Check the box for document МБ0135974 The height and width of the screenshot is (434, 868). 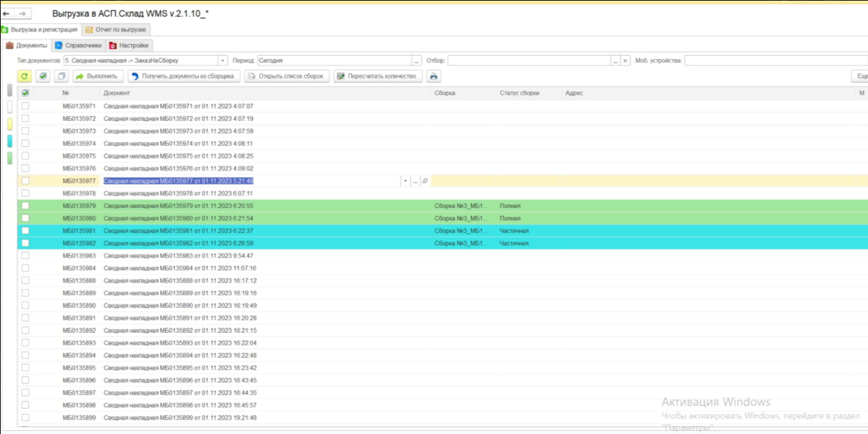pos(25,143)
